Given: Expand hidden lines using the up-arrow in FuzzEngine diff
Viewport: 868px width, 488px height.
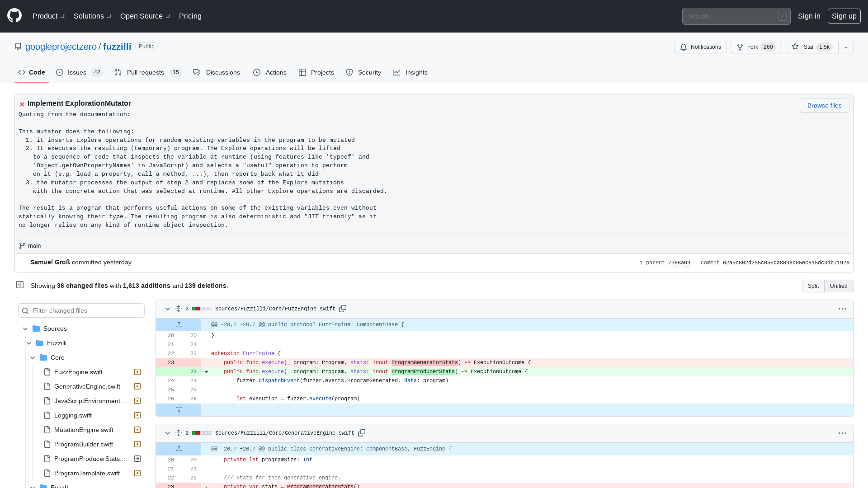Looking at the screenshot, I should (x=179, y=324).
